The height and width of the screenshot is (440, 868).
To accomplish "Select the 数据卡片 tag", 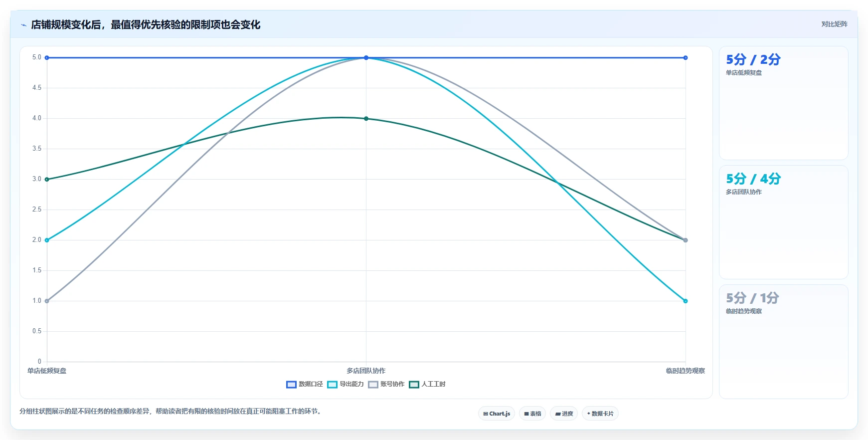I will pos(600,414).
